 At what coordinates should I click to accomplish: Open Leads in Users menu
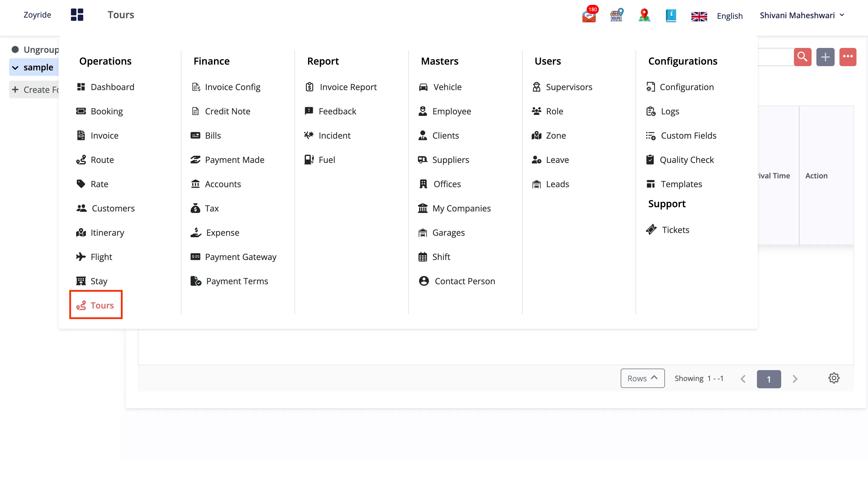[x=550, y=184]
